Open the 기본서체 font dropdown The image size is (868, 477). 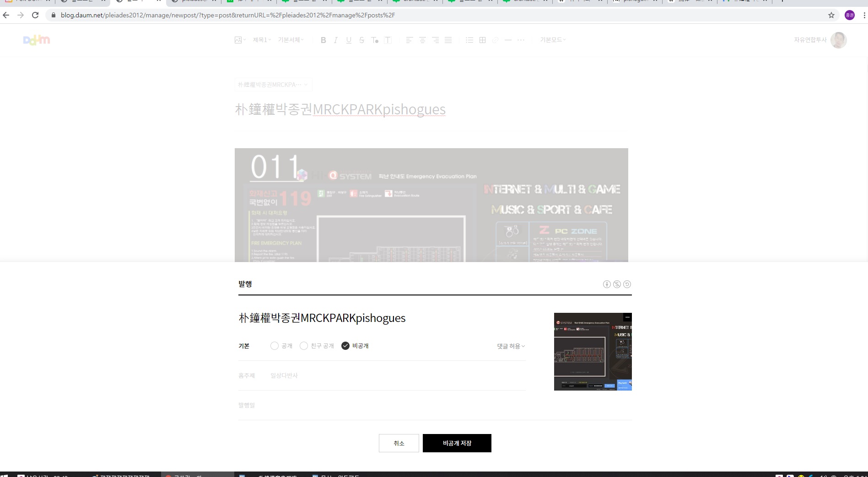[x=291, y=40]
